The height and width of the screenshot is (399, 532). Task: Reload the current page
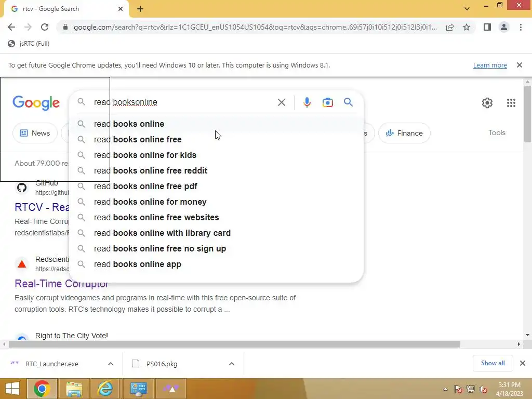[x=45, y=27]
